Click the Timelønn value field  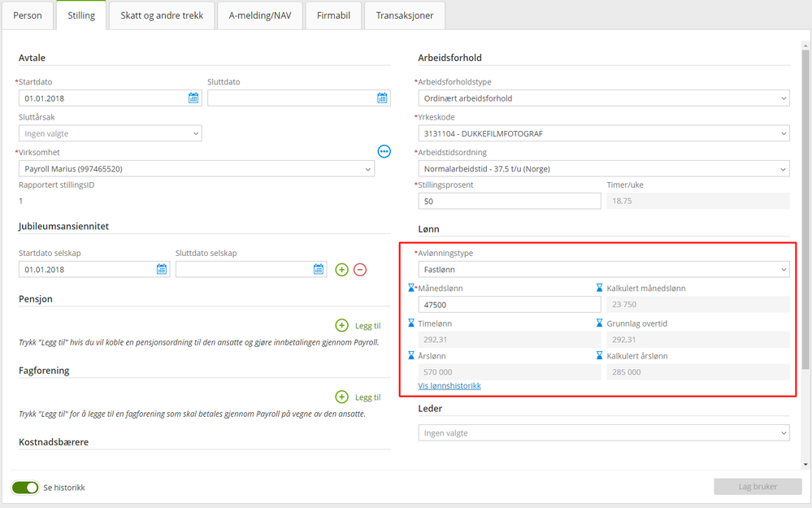pos(510,340)
